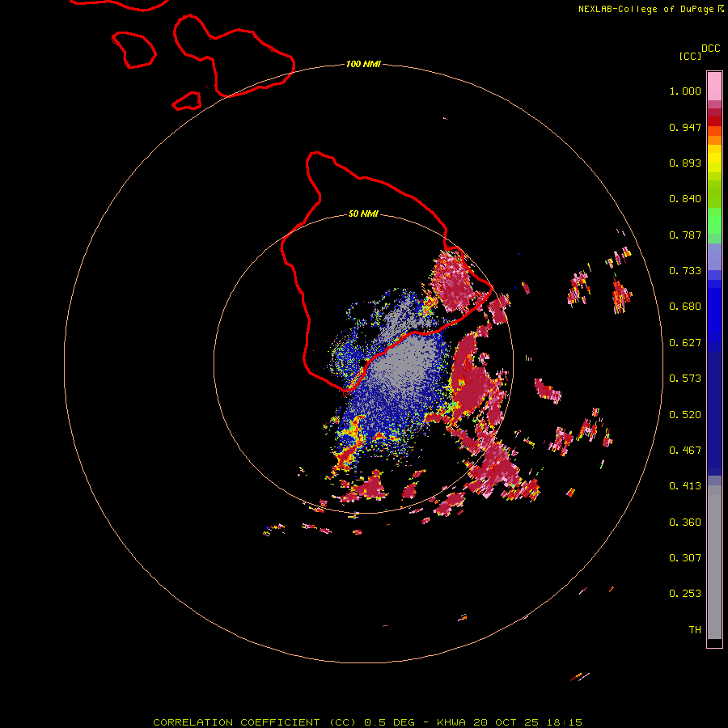Select the 1.000 scale value

point(685,91)
